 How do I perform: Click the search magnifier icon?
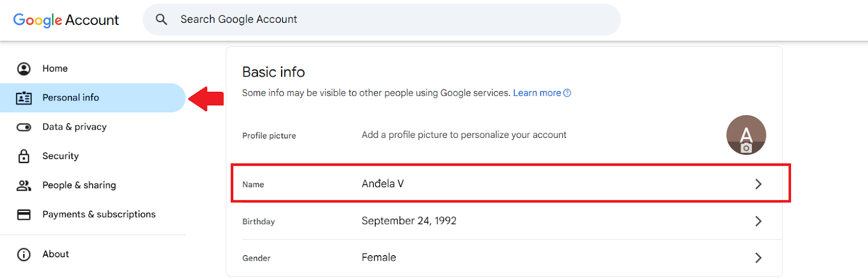[161, 20]
